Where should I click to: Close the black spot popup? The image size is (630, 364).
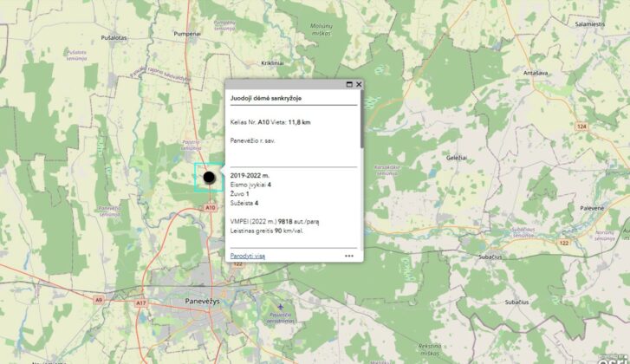(359, 84)
